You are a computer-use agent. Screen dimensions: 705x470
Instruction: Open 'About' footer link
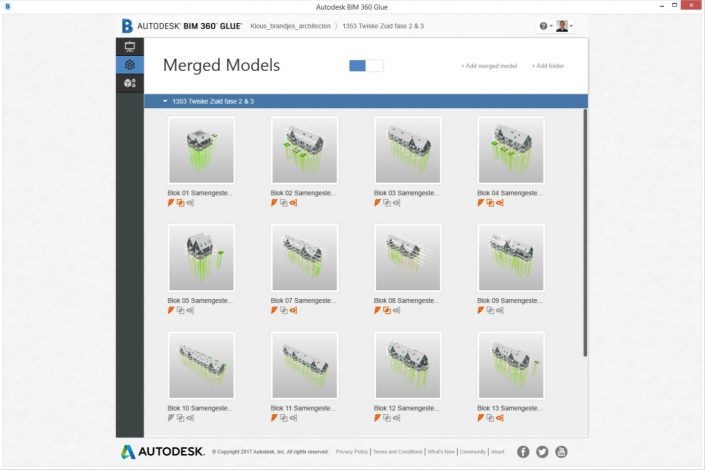click(x=497, y=452)
